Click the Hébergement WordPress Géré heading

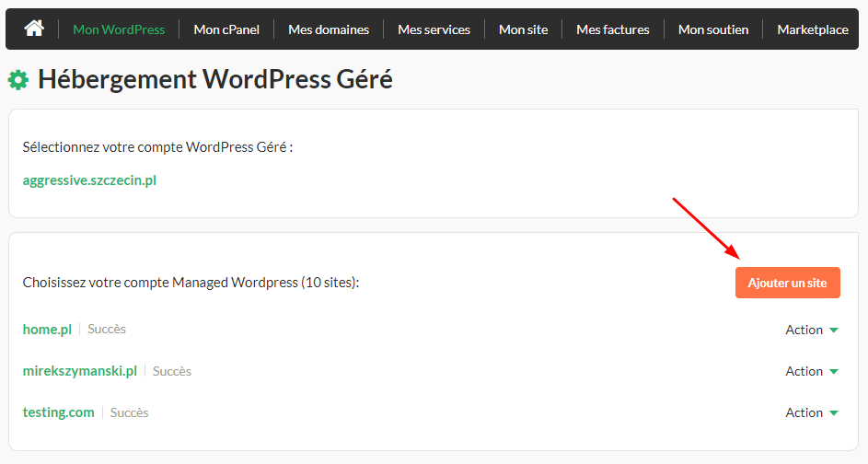(x=215, y=80)
